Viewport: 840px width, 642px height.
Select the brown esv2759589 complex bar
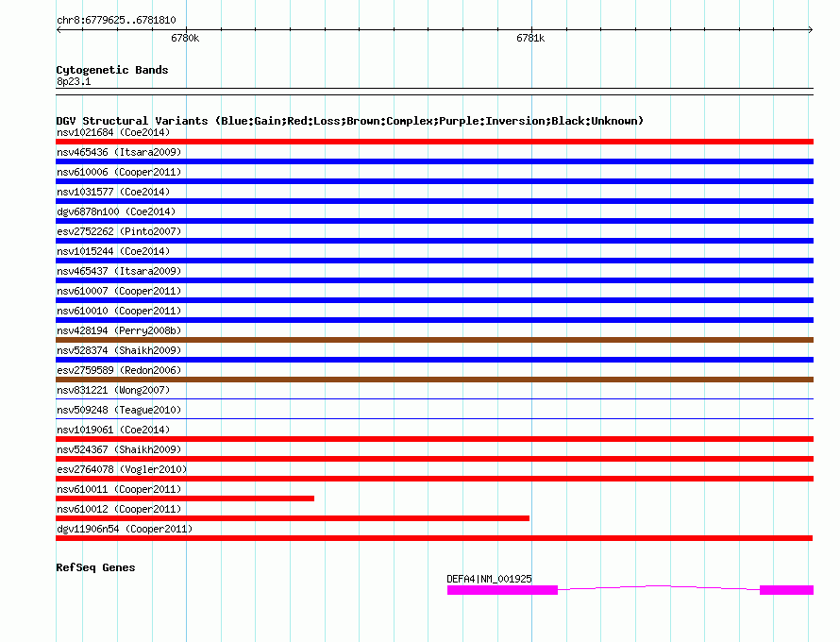coord(434,380)
